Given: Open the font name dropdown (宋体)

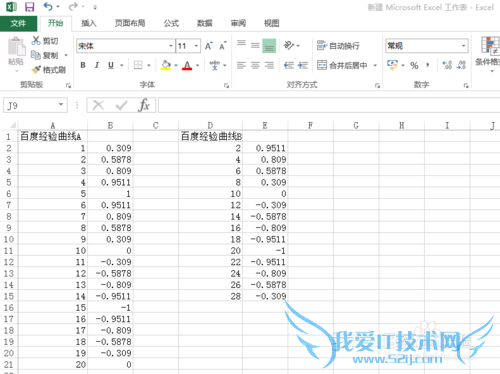Looking at the screenshot, I should coord(171,46).
